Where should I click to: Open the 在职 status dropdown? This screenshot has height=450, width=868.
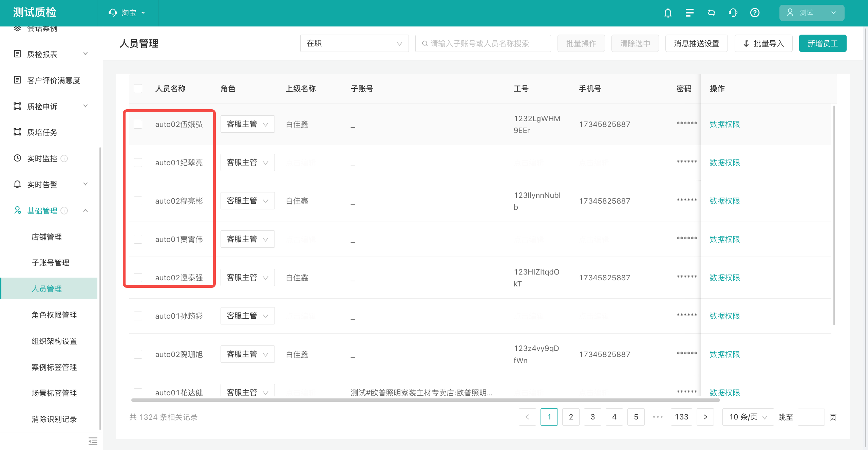click(x=354, y=43)
